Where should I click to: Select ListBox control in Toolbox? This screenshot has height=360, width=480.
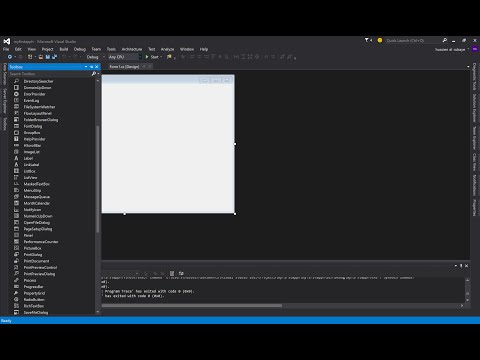coord(29,171)
